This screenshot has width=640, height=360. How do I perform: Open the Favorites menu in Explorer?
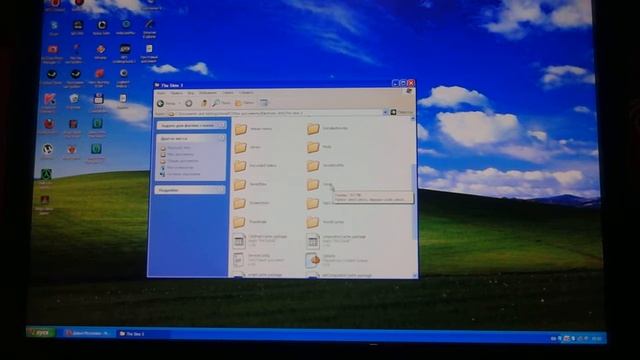(208, 93)
